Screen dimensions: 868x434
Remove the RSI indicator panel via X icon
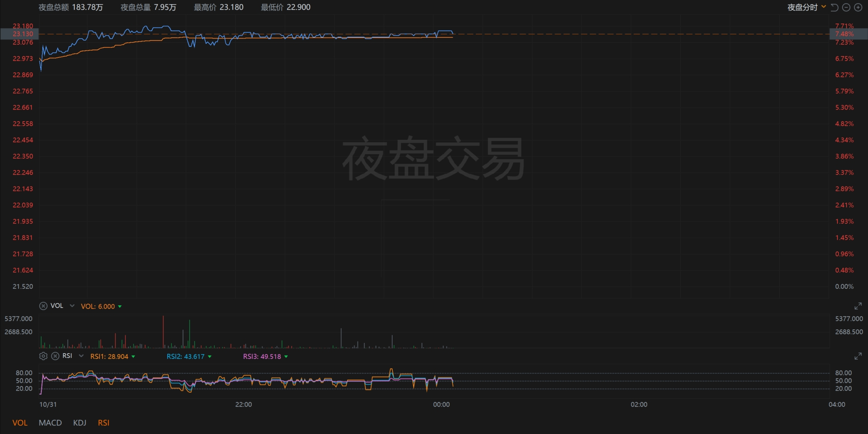coord(55,356)
